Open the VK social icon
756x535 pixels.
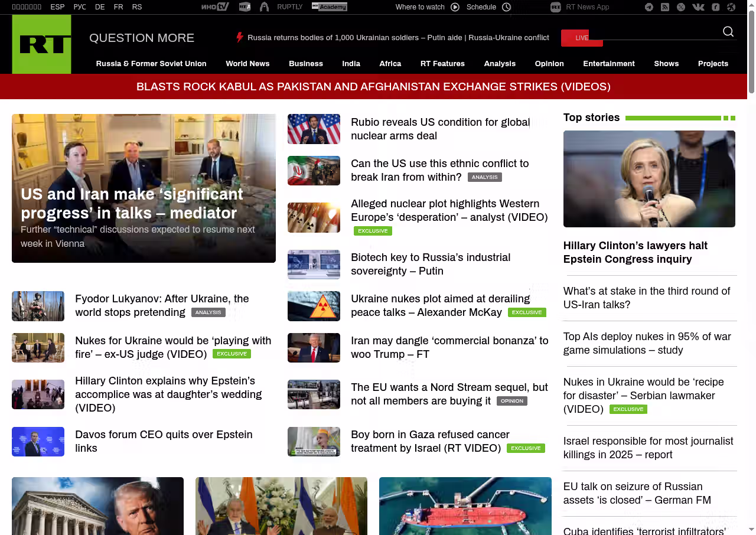(698, 7)
